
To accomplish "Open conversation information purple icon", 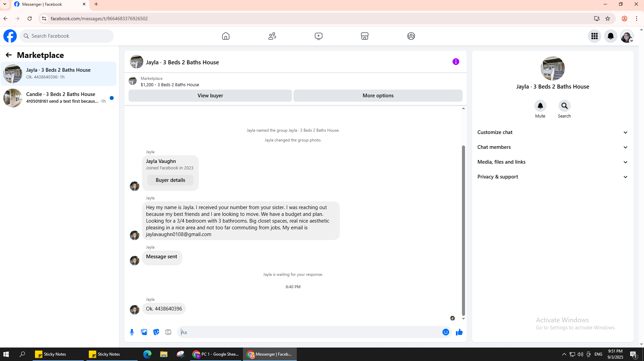I will [x=456, y=62].
